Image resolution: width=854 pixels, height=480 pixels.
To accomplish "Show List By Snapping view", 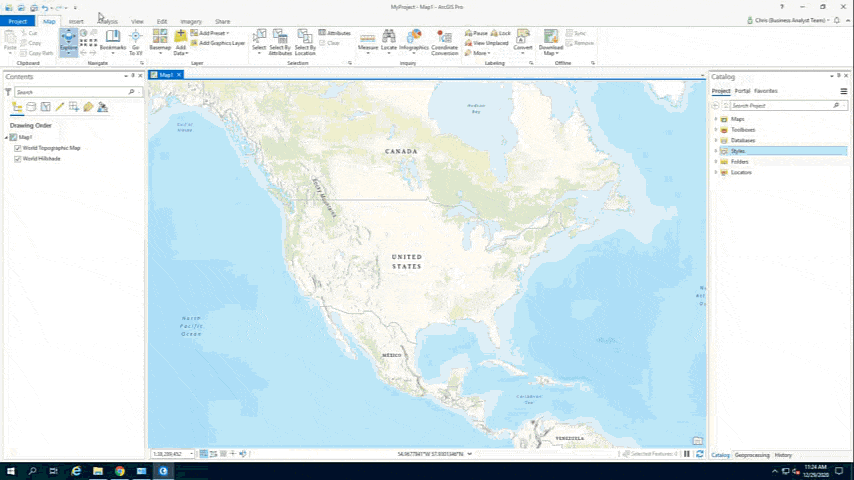I will tap(74, 107).
